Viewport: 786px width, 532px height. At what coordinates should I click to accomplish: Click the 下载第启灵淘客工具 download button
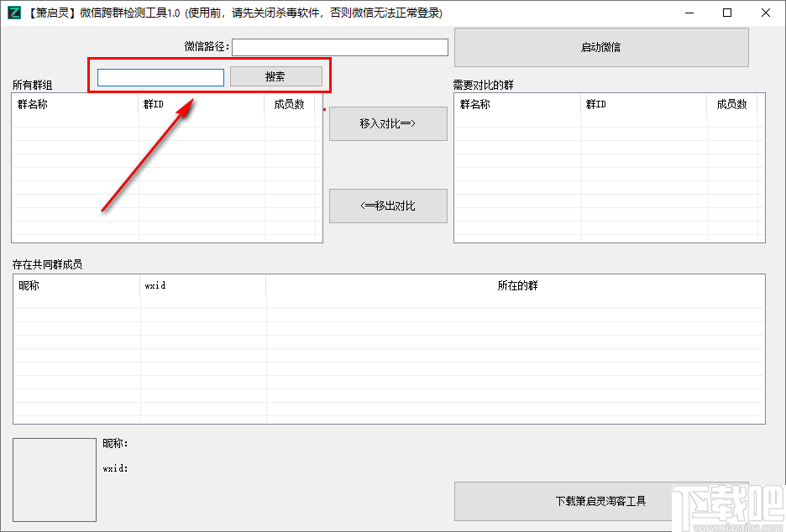pyautogui.click(x=601, y=501)
